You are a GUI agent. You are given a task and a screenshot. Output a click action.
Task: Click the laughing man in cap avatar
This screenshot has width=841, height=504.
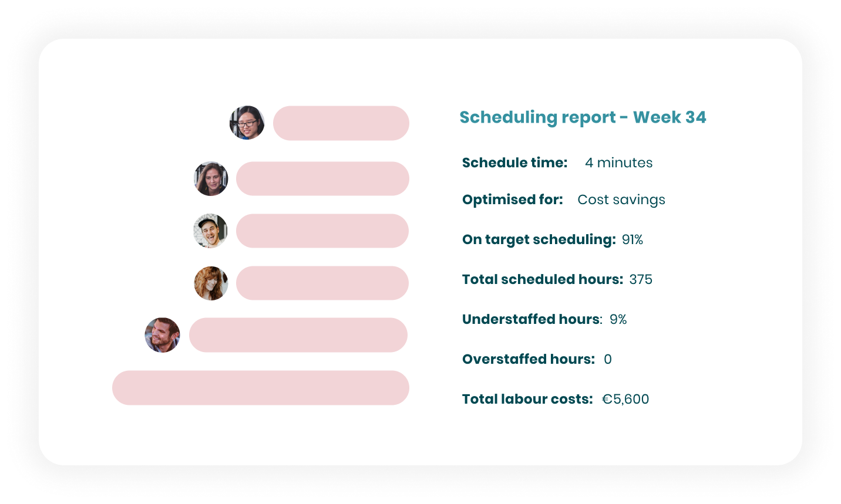pos(210,231)
